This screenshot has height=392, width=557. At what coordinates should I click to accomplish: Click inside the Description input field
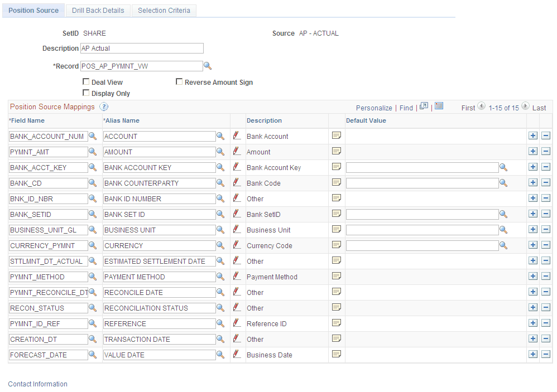[141, 48]
